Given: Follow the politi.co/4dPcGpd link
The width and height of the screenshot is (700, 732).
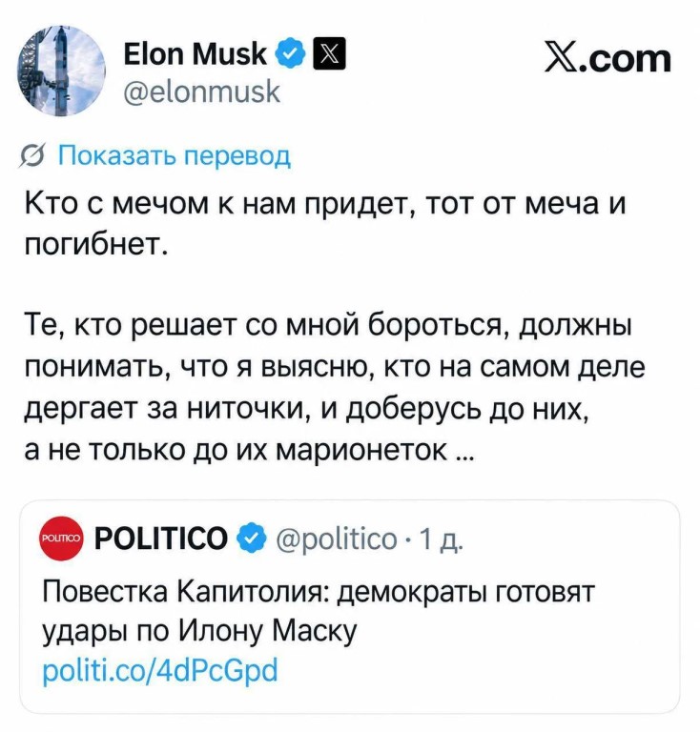Looking at the screenshot, I should (x=160, y=670).
